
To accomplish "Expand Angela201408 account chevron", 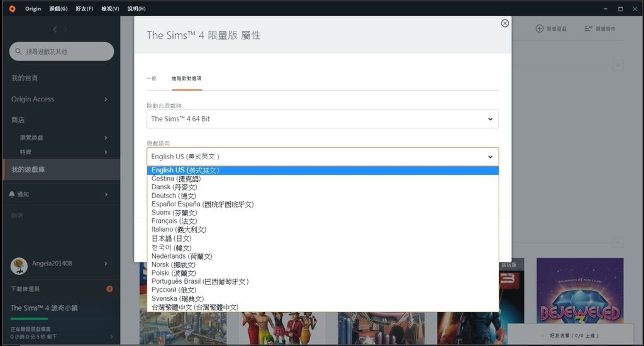I will point(106,264).
